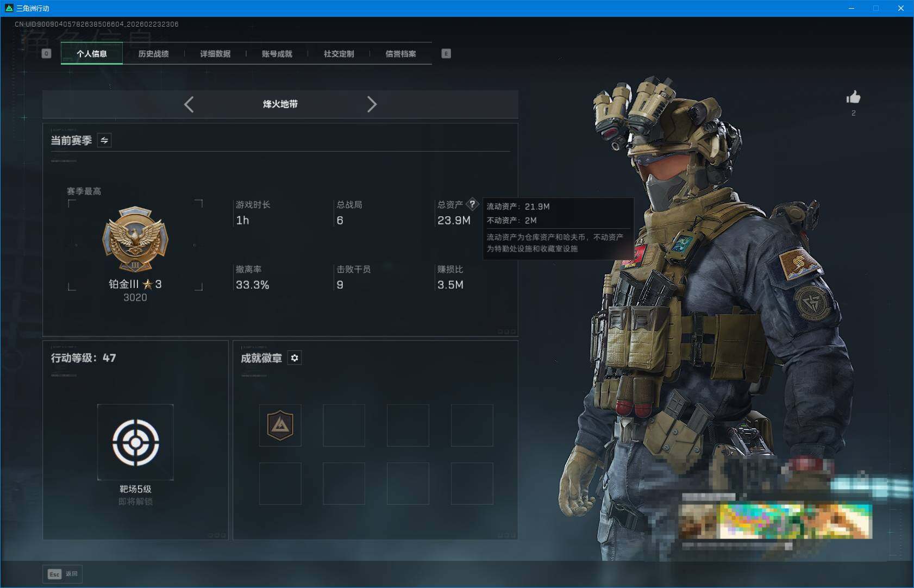Viewport: 914px width, 588px height.
Task: Open the 详细数据 tab
Action: 215,53
